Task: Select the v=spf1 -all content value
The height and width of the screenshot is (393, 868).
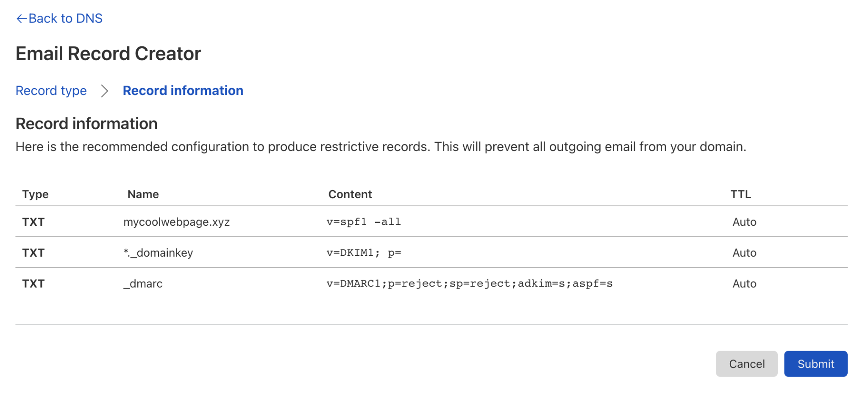Action: point(364,222)
